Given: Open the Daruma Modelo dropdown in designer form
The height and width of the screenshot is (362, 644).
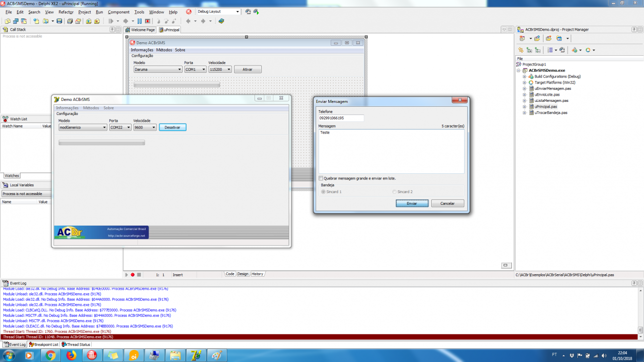Looking at the screenshot, I should (x=158, y=69).
